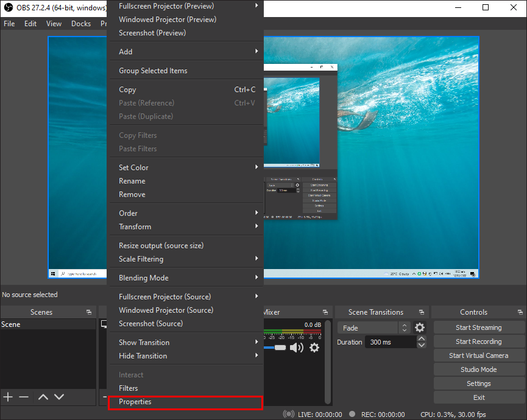Remove the selected scene using the minus icon
This screenshot has width=527, height=420.
(24, 397)
